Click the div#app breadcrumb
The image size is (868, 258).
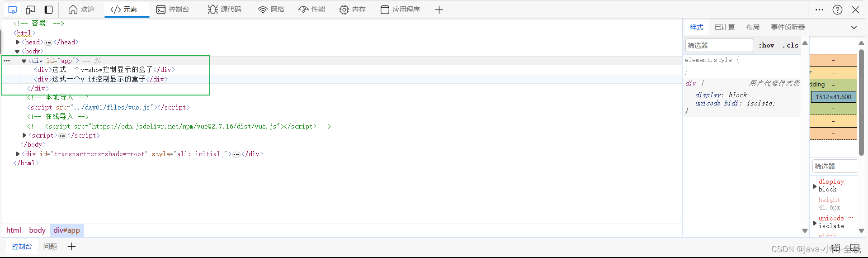pyautogui.click(x=67, y=230)
